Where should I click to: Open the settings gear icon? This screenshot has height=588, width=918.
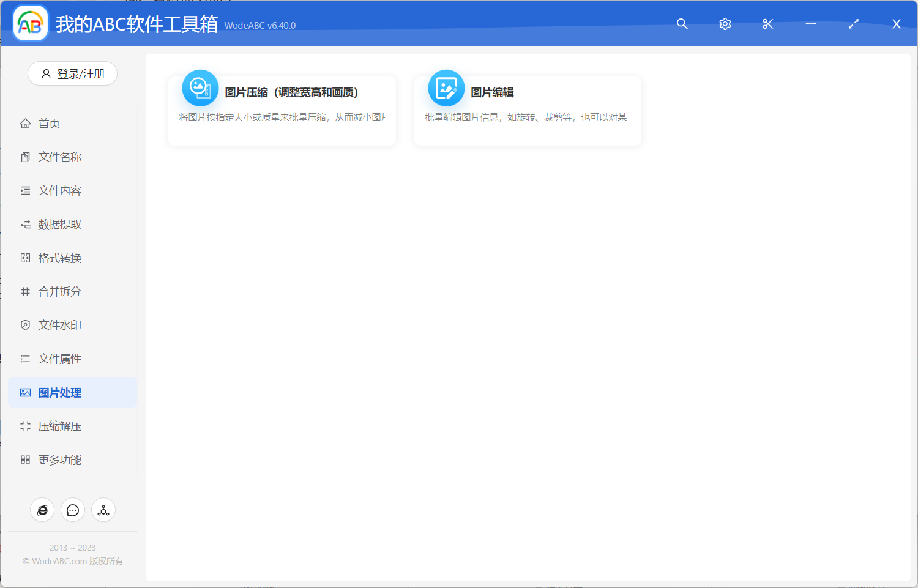[725, 24]
